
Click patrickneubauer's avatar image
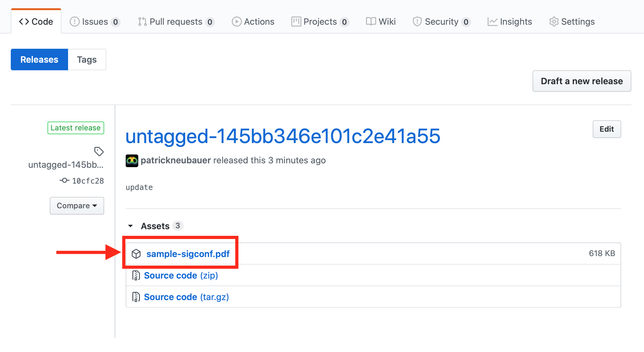tap(132, 160)
